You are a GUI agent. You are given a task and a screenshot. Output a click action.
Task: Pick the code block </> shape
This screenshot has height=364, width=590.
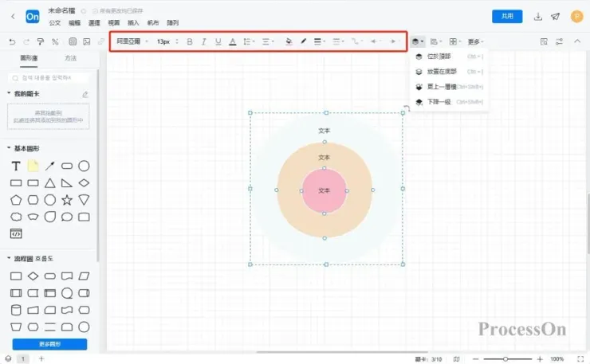pos(16,233)
